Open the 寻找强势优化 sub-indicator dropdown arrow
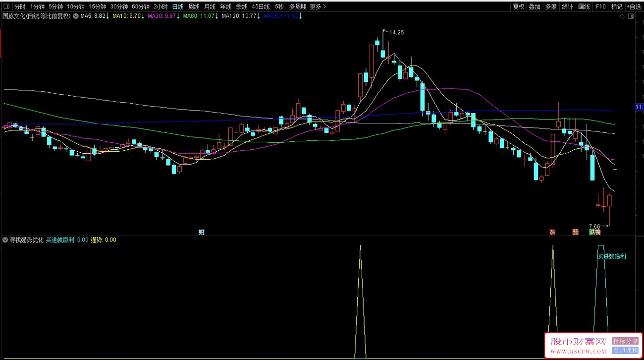644x360 pixels. click(5, 240)
